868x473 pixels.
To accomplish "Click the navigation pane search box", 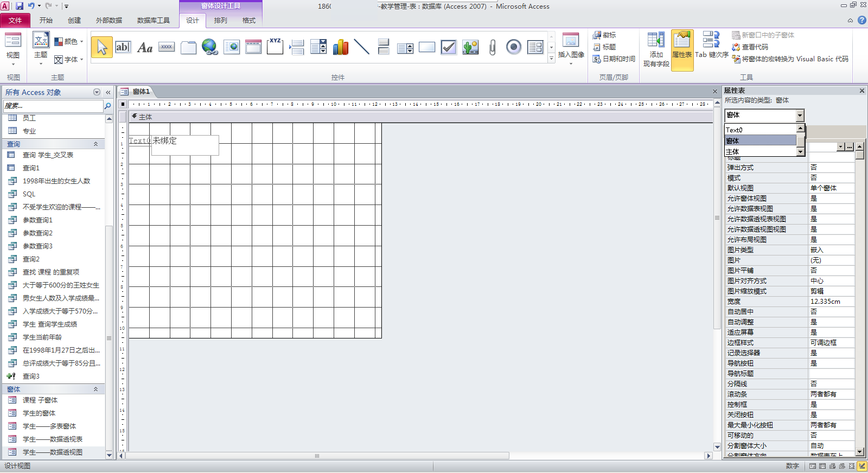I will (53, 106).
